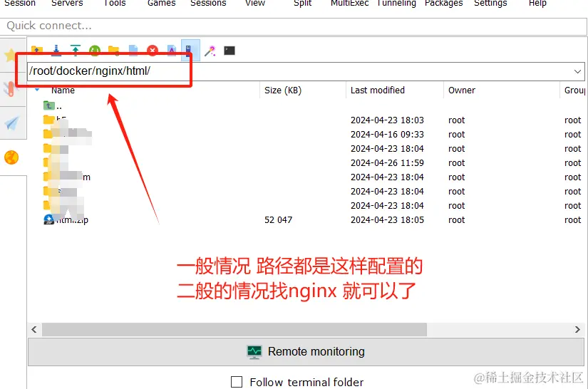588x389 pixels.
Task: Create a new file with blue page icon
Action: [133, 51]
